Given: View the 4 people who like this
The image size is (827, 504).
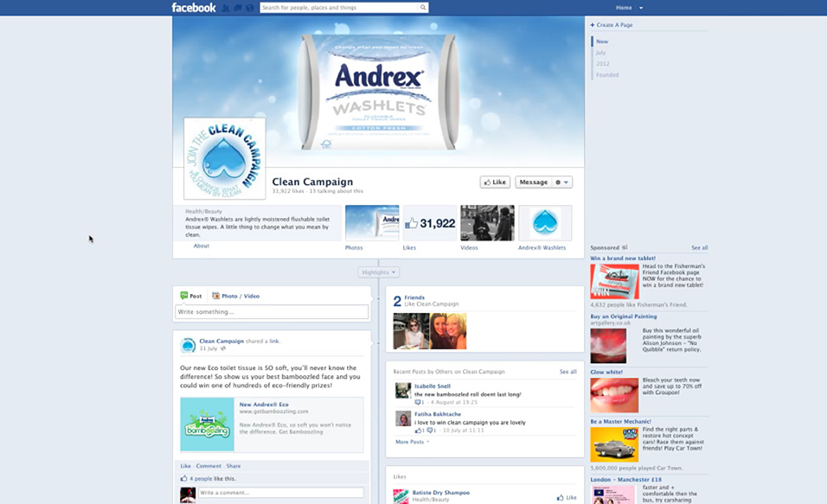Looking at the screenshot, I should pyautogui.click(x=201, y=479).
